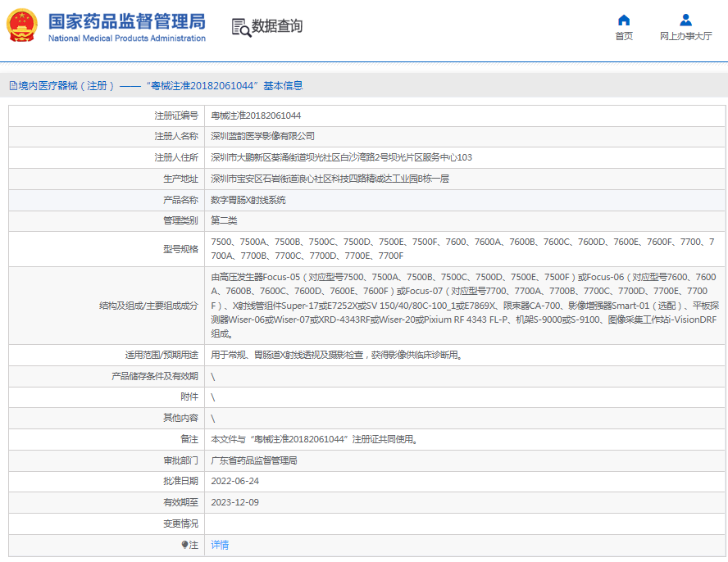The width and height of the screenshot is (728, 562).
Task: Click 国家药品监督管理局 site title
Action: pyautogui.click(x=127, y=21)
